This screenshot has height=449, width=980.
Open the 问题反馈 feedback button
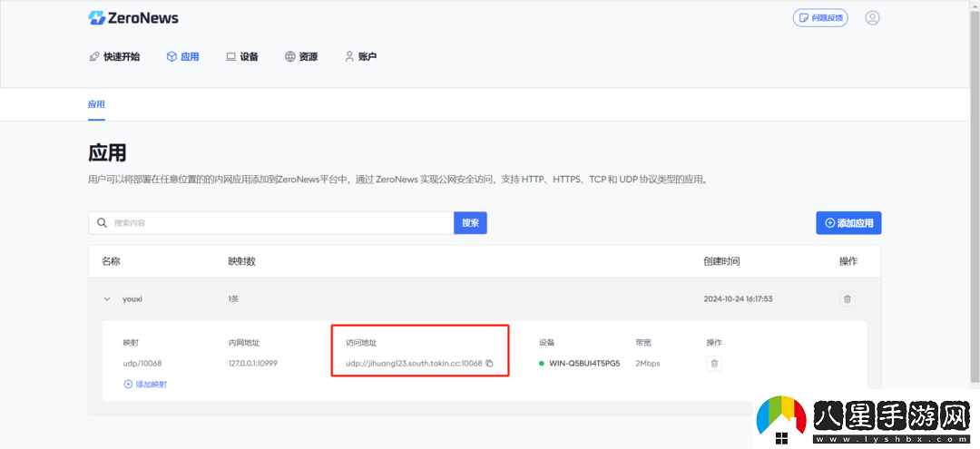819,17
